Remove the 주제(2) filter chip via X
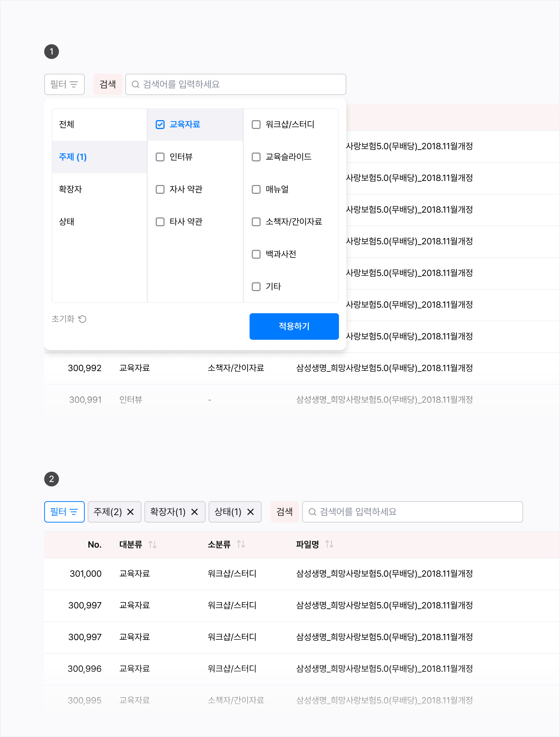Screen dimensions: 560x737 point(130,512)
